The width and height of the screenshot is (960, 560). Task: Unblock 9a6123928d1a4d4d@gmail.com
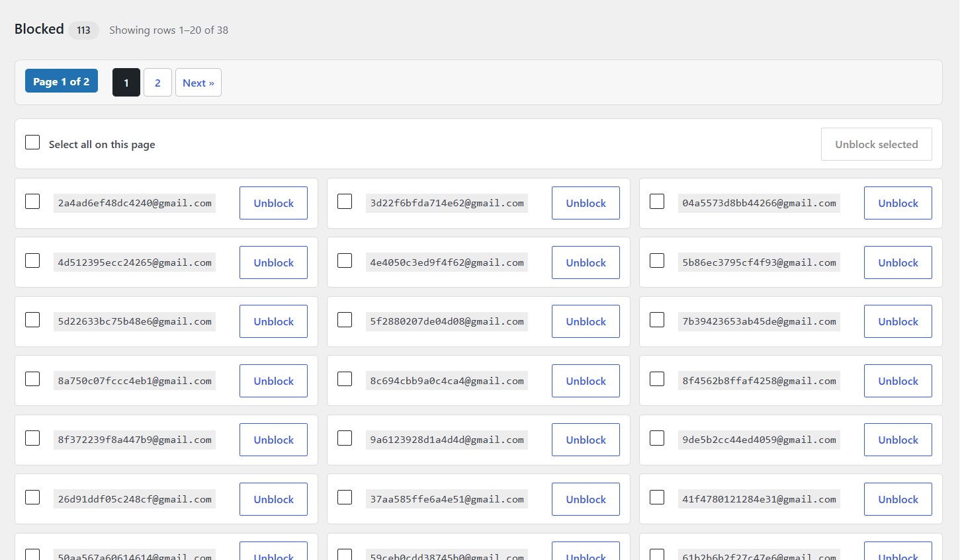[x=586, y=440]
